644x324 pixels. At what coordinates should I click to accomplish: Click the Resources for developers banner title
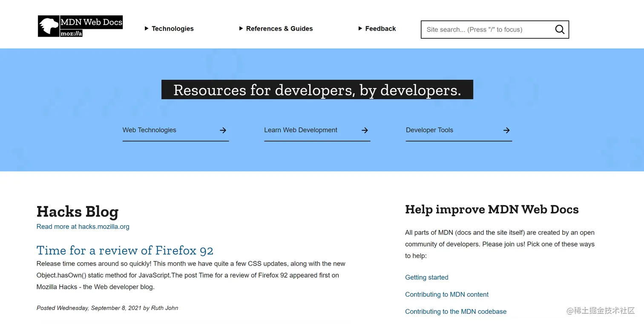tap(317, 90)
